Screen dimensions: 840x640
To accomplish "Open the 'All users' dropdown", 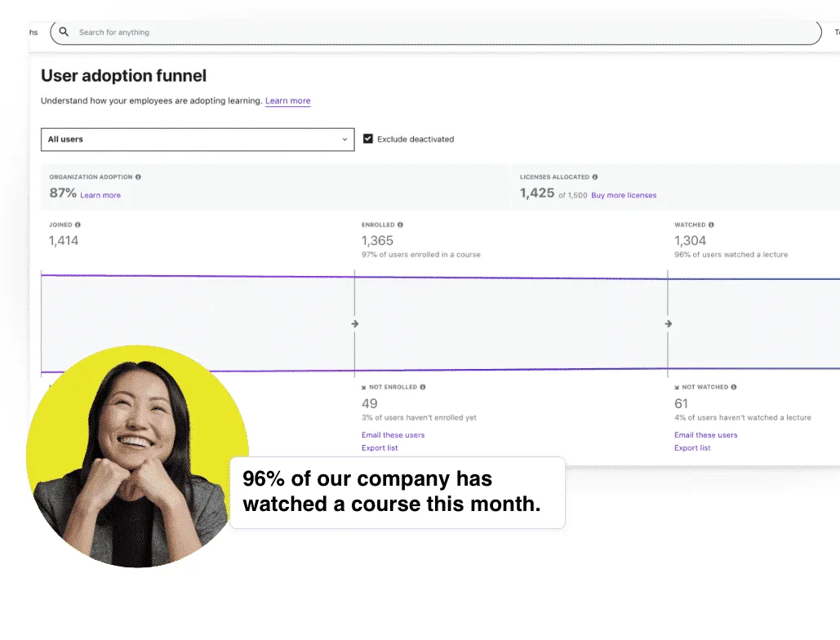I will (198, 140).
